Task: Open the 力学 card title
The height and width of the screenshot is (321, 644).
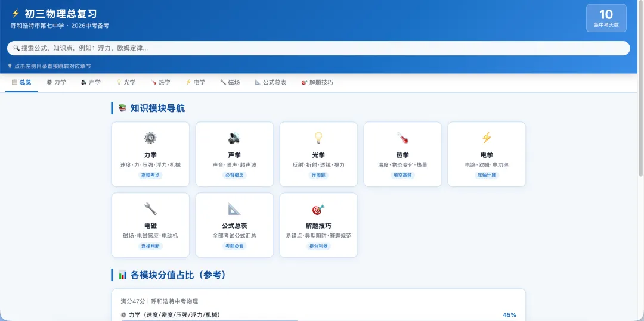Action: click(150, 155)
